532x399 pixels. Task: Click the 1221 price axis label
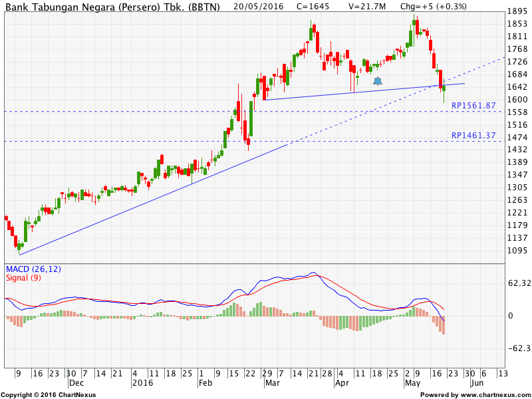tap(517, 212)
